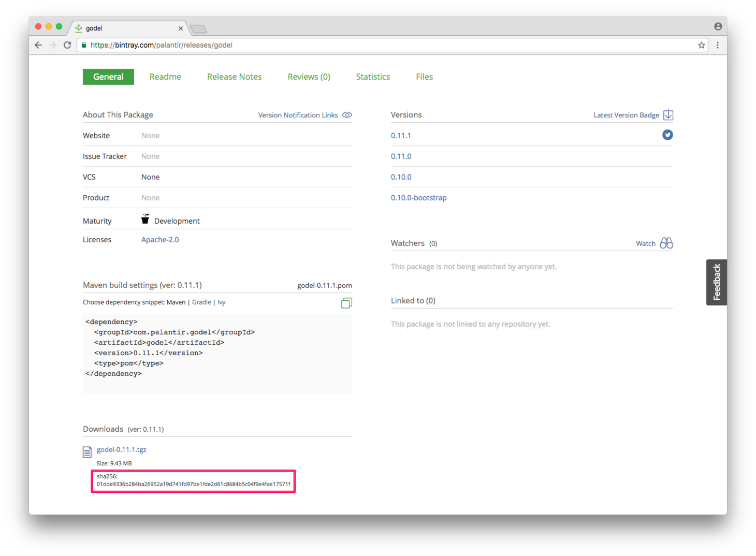This screenshot has height=556, width=756.
Task: Select the General tab
Action: [x=108, y=77]
